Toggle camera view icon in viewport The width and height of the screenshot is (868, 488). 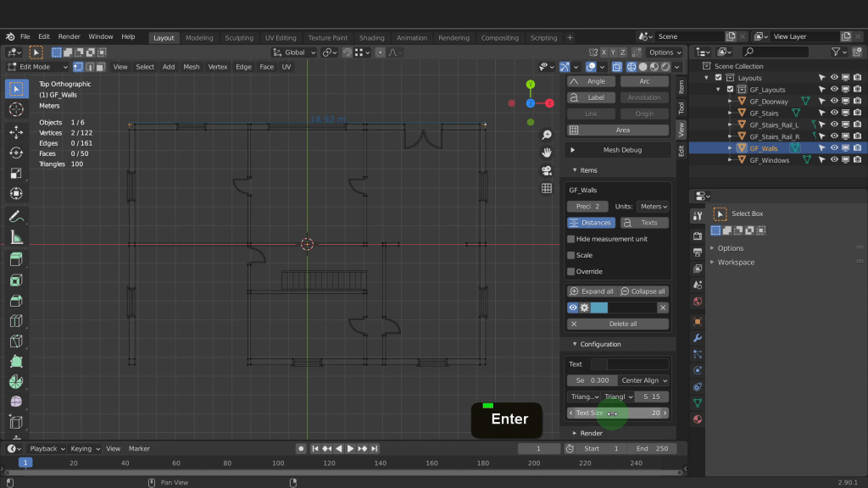click(x=547, y=170)
